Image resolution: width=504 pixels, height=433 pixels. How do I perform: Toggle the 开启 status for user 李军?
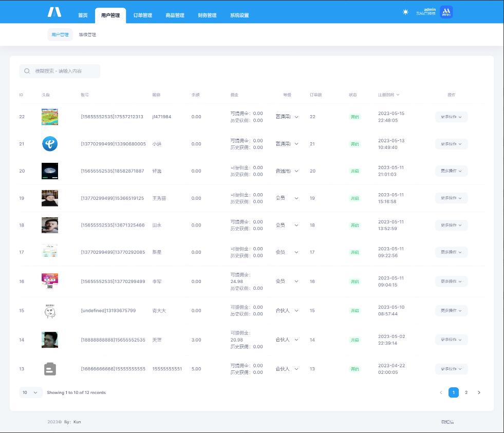[x=355, y=281]
